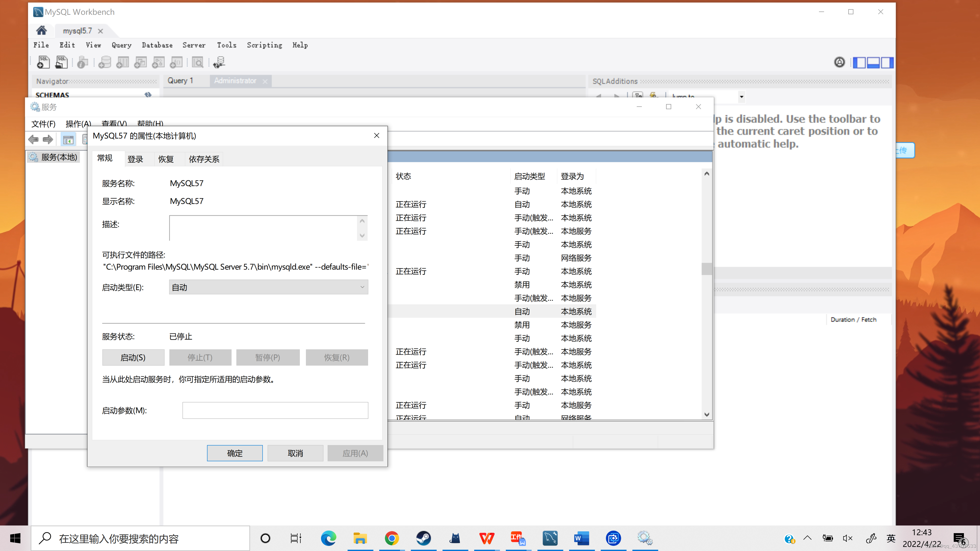Viewport: 980px width, 551px height.
Task: Click the MySQL Workbench home icon
Action: click(x=41, y=30)
